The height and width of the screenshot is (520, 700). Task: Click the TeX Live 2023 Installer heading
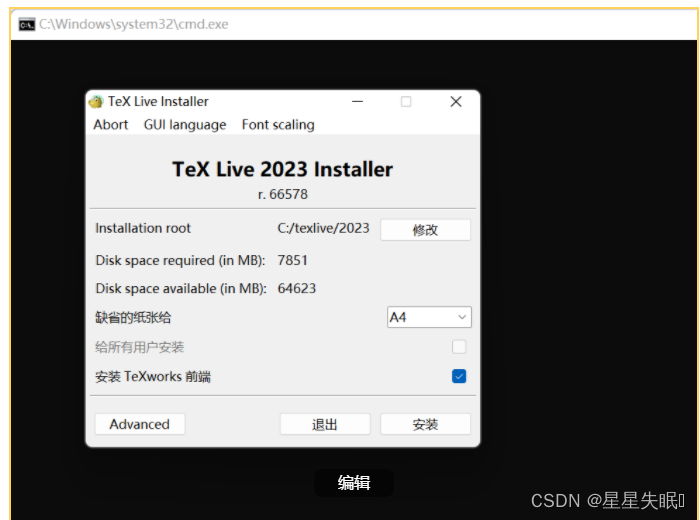283,169
